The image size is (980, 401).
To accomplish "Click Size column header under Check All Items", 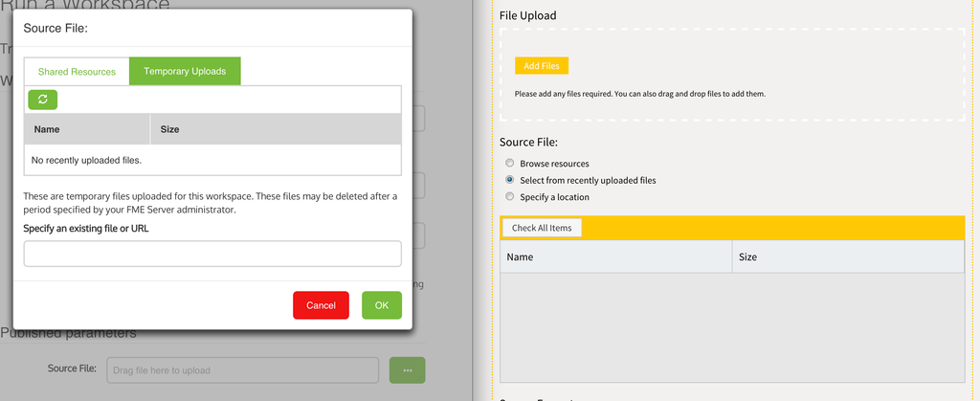I will pyautogui.click(x=848, y=257).
